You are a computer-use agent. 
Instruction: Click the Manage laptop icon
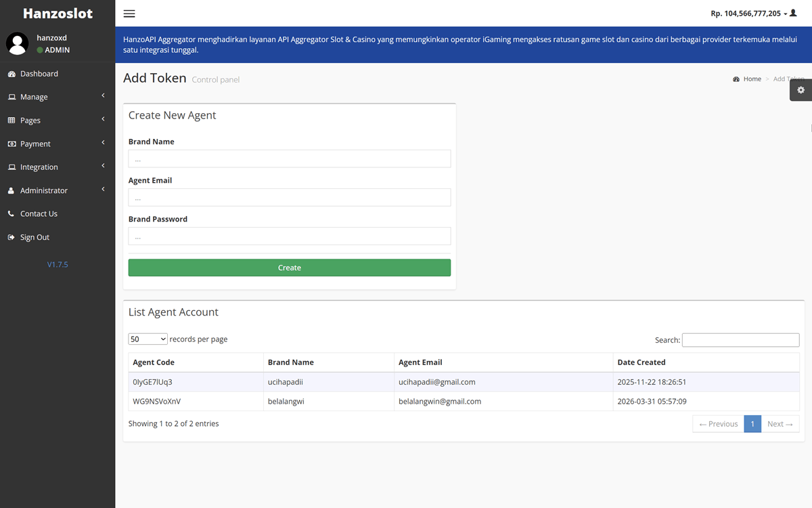(12, 97)
